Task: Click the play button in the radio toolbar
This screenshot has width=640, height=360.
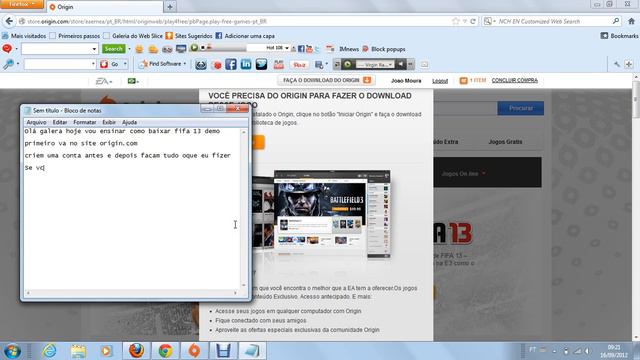Action: [347, 64]
